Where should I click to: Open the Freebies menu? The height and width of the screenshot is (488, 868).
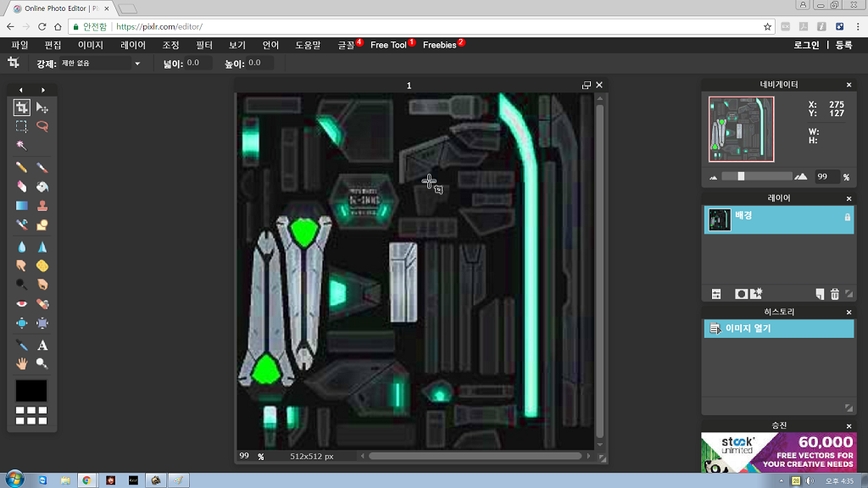tap(440, 45)
